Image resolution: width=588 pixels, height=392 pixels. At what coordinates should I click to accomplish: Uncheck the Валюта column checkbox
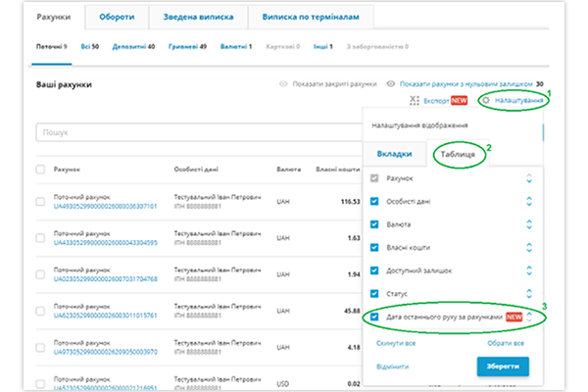[373, 224]
